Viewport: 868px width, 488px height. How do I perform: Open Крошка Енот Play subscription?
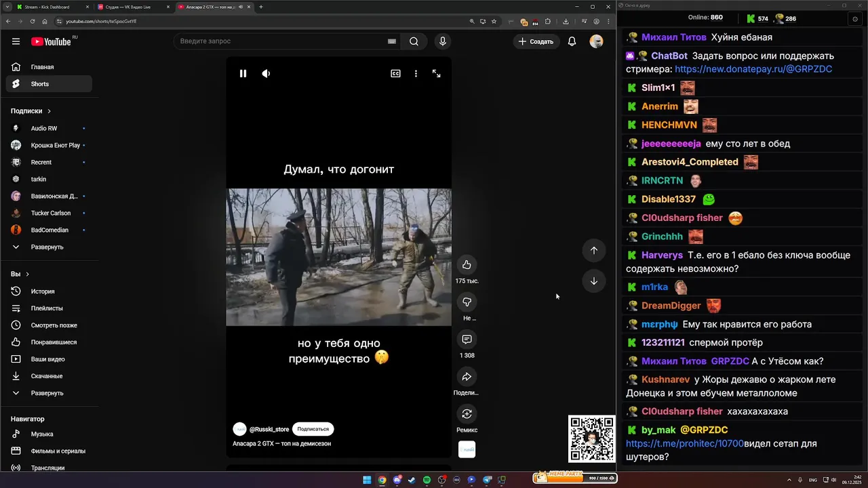tap(49, 145)
